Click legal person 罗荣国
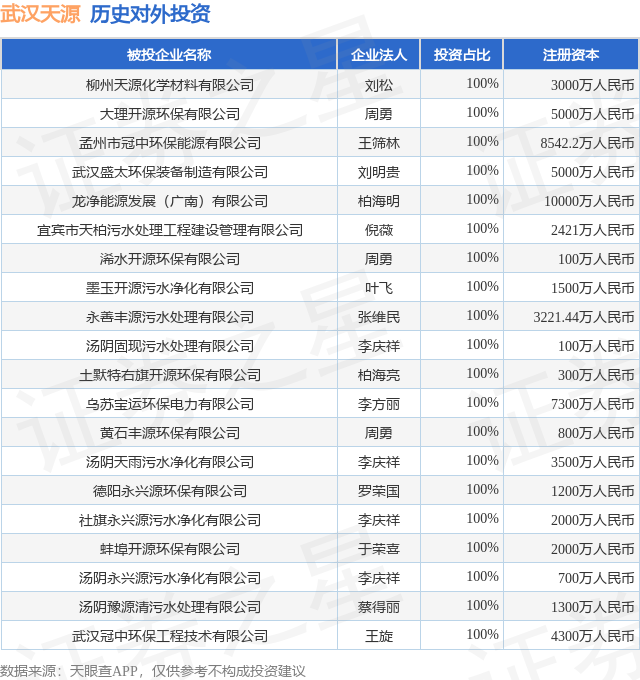 click(x=379, y=491)
